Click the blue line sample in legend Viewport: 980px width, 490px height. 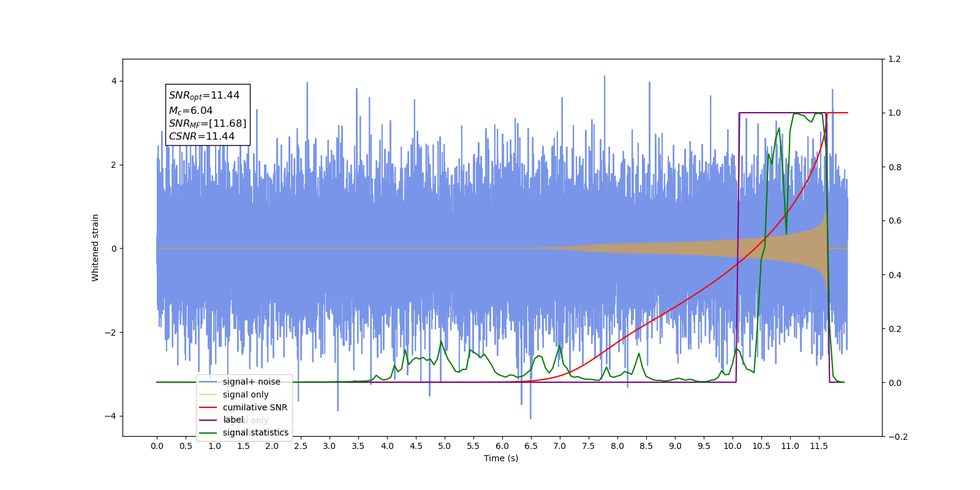(208, 382)
